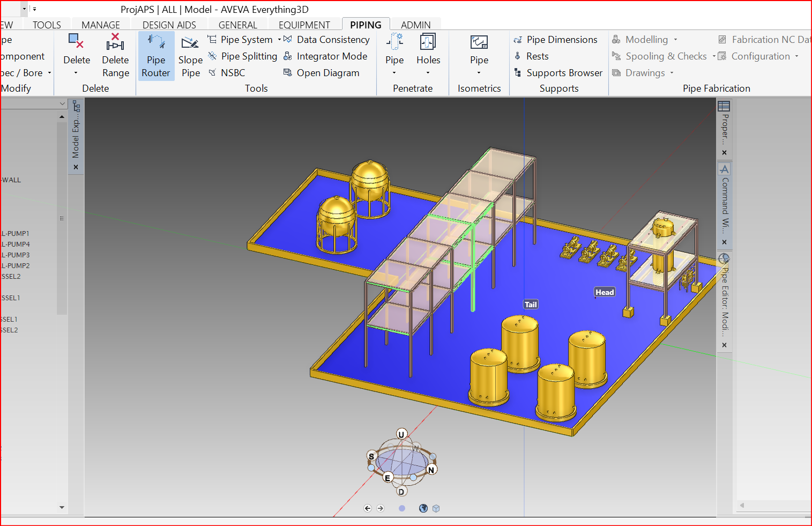Select the Slope Pipe tool
Viewport: 812px width, 526px height.
(x=190, y=56)
